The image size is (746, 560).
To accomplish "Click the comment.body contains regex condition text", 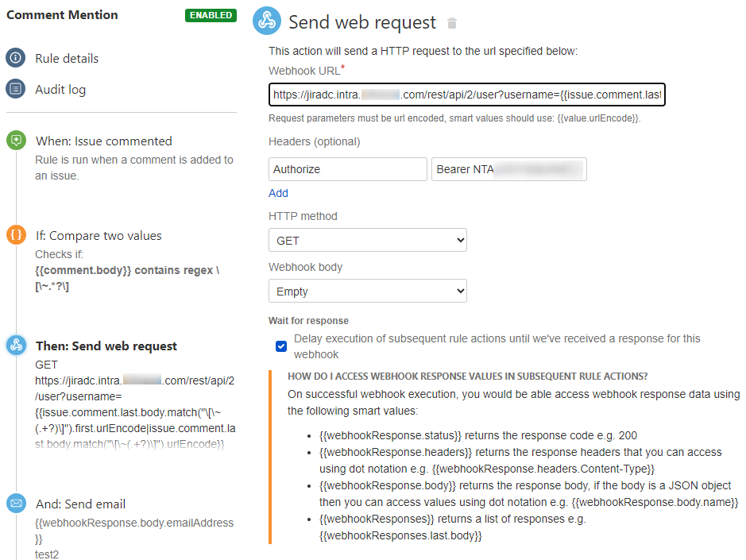I will (x=127, y=278).
